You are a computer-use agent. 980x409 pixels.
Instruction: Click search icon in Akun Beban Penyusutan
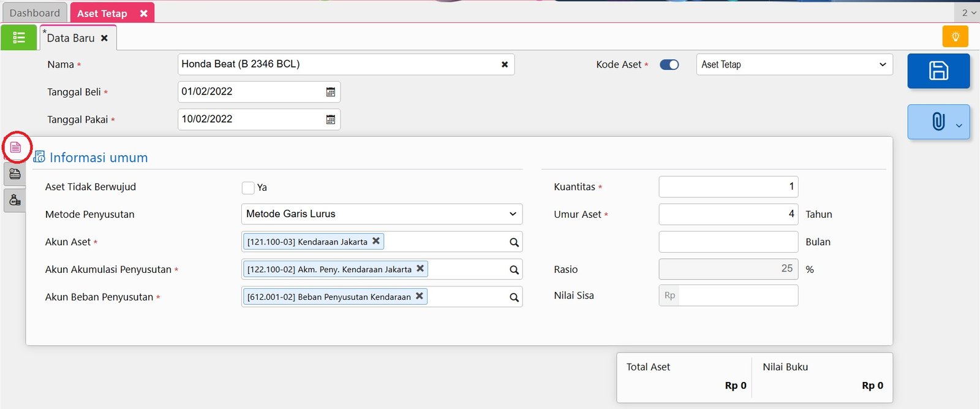[514, 297]
